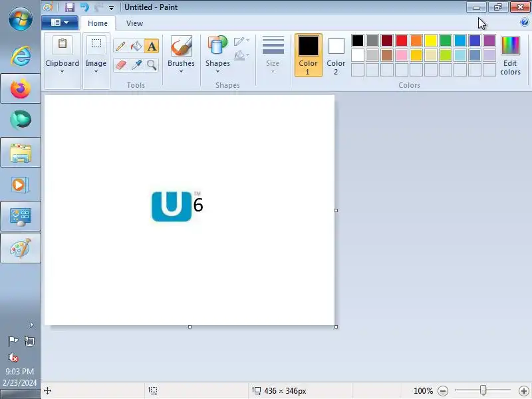Open the Shape fill dropdown

point(241,55)
